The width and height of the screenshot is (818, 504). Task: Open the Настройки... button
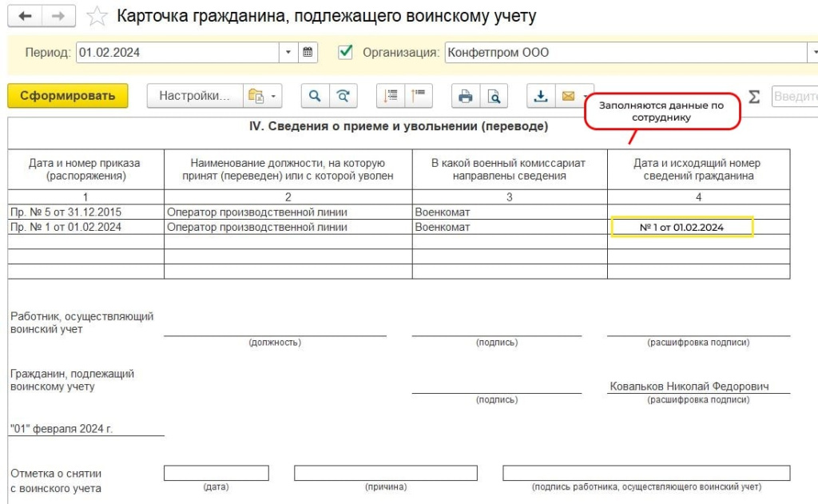pyautogui.click(x=194, y=96)
